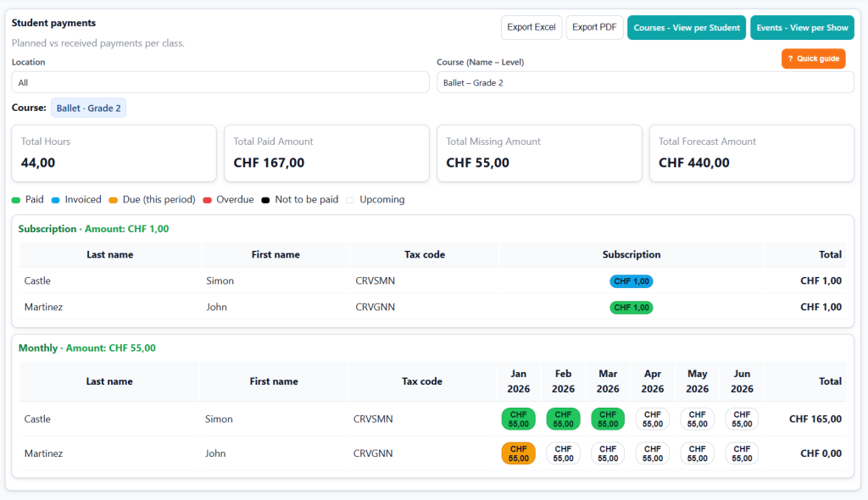Select the Ballet · Grade 2 course chip

[x=88, y=108]
